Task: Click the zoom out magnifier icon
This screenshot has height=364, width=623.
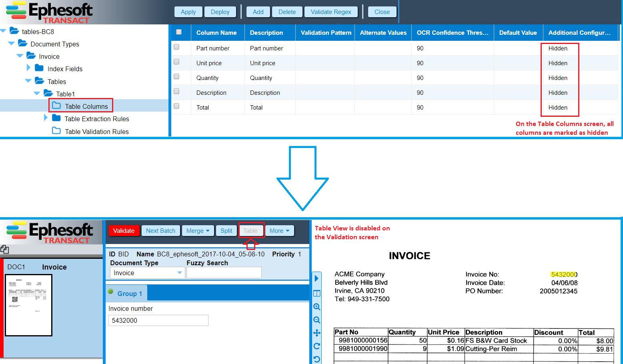Action: point(317,320)
